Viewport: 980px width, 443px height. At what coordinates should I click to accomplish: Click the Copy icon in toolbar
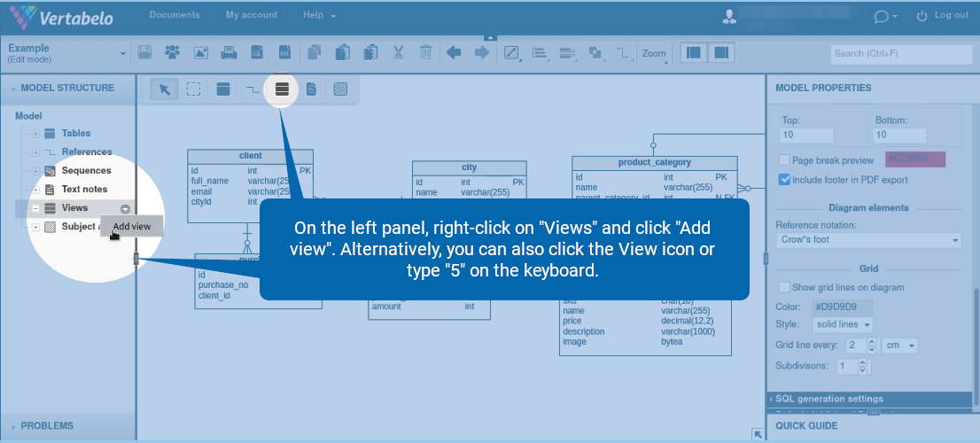315,52
